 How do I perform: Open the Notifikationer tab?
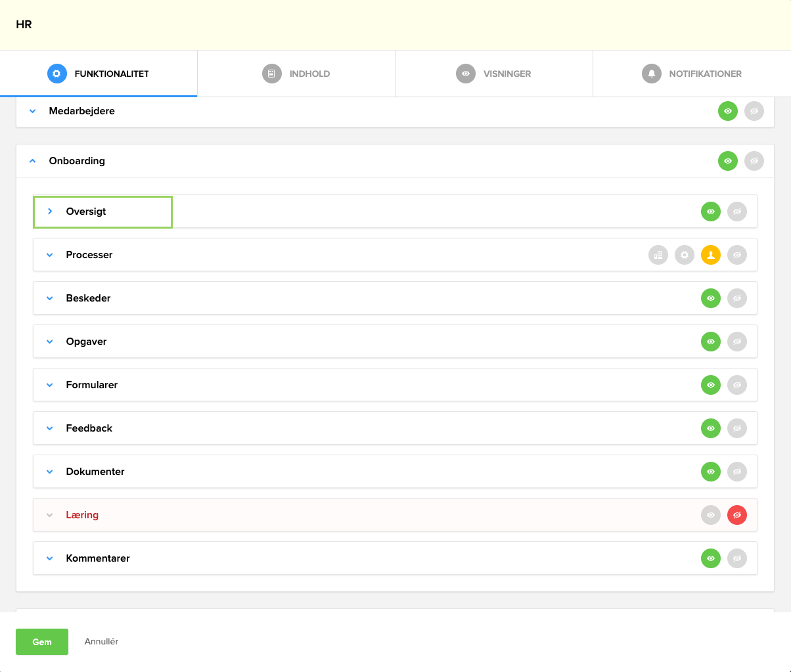[691, 73]
